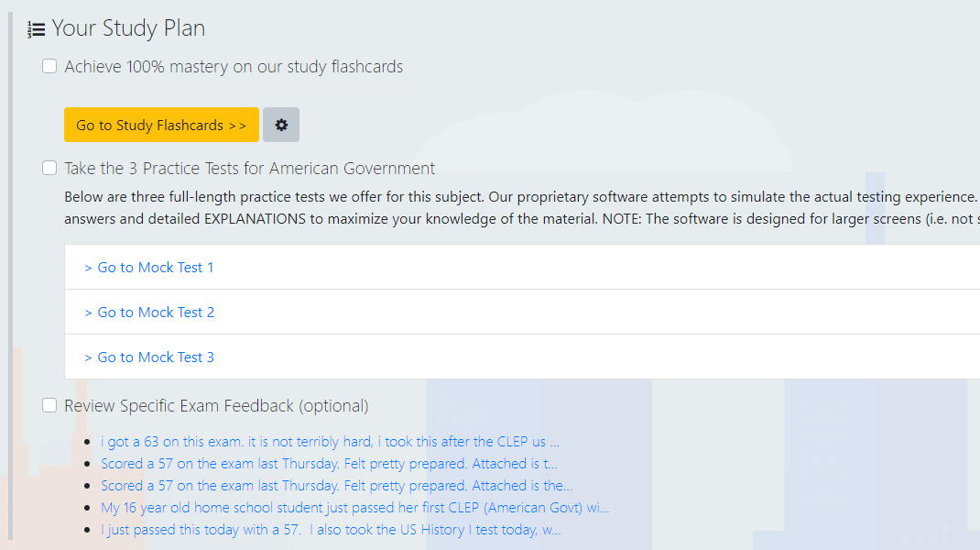The image size is (980, 550).
Task: Open the first 'Scored a 57' feedback link
Action: point(329,464)
